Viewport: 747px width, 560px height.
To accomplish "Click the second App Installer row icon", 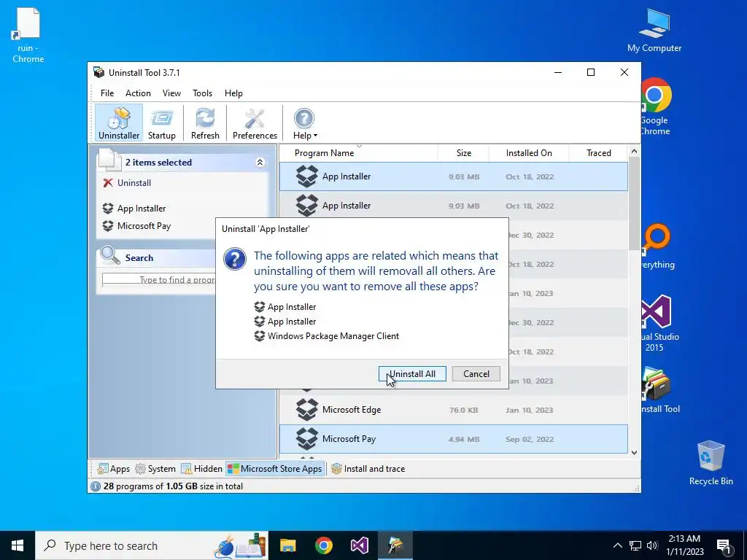I will click(307, 206).
